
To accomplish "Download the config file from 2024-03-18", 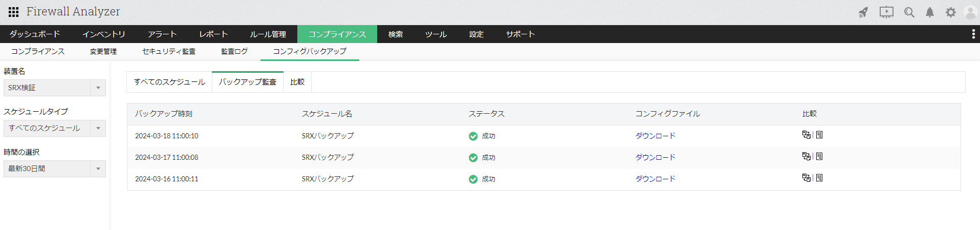I will point(655,136).
